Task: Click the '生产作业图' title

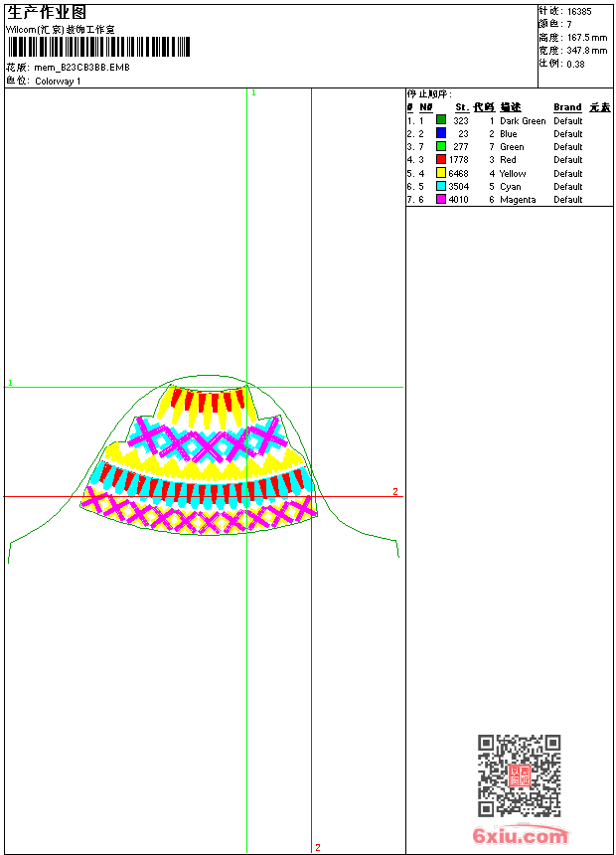Action: coord(47,13)
